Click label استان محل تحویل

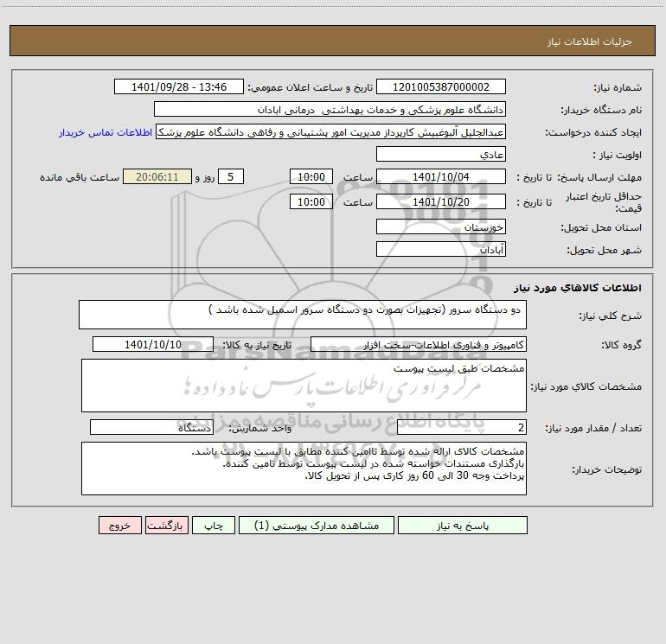pos(601,228)
